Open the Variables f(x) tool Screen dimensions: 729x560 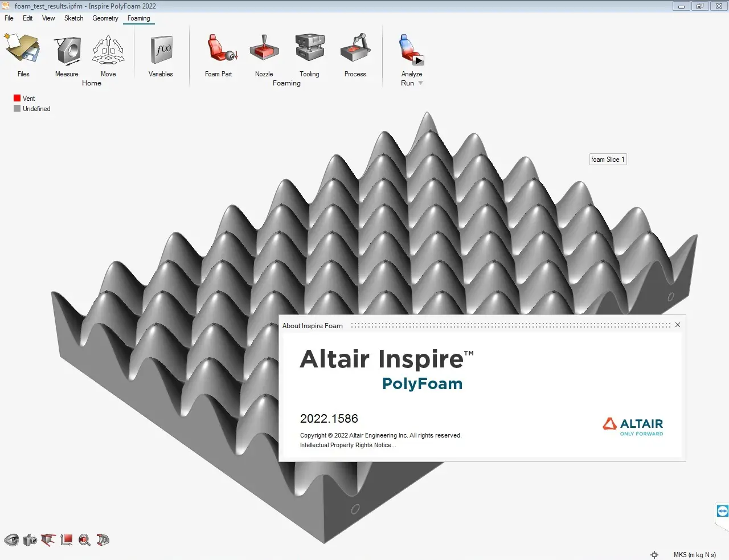161,50
